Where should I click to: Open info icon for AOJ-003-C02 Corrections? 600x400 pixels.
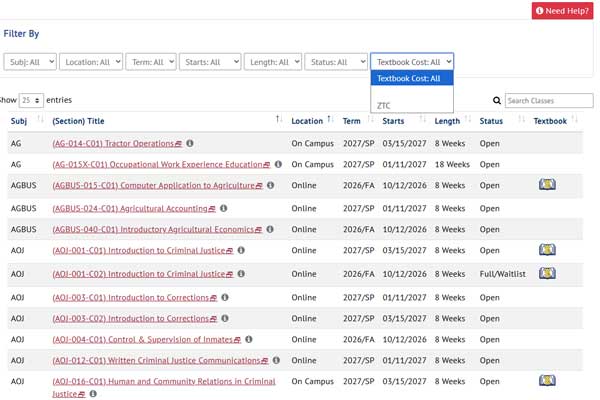[x=225, y=318]
